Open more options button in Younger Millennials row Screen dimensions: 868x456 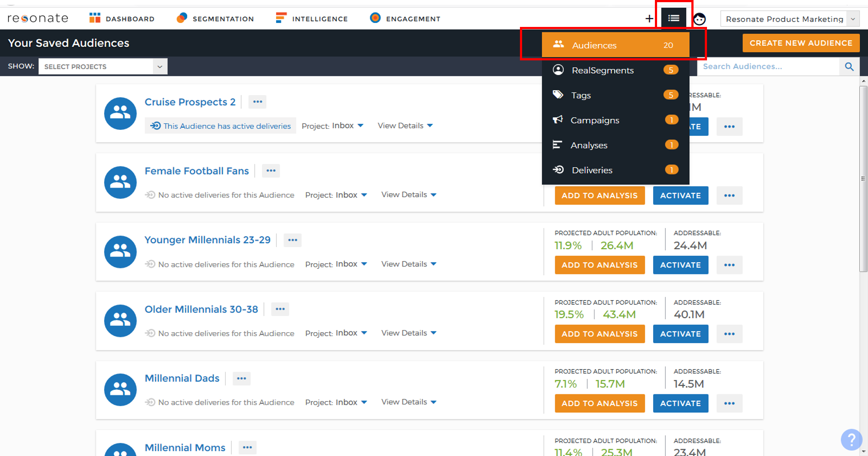click(x=729, y=265)
